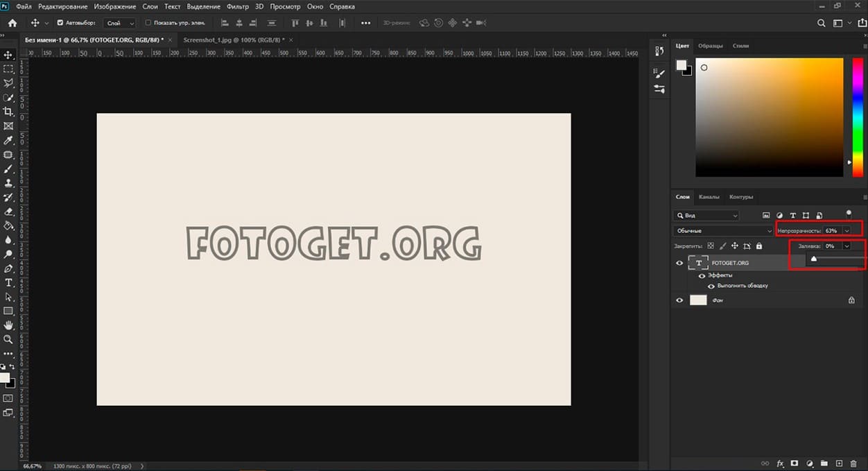
Task: Pick the Eraser tool
Action: pyautogui.click(x=8, y=212)
